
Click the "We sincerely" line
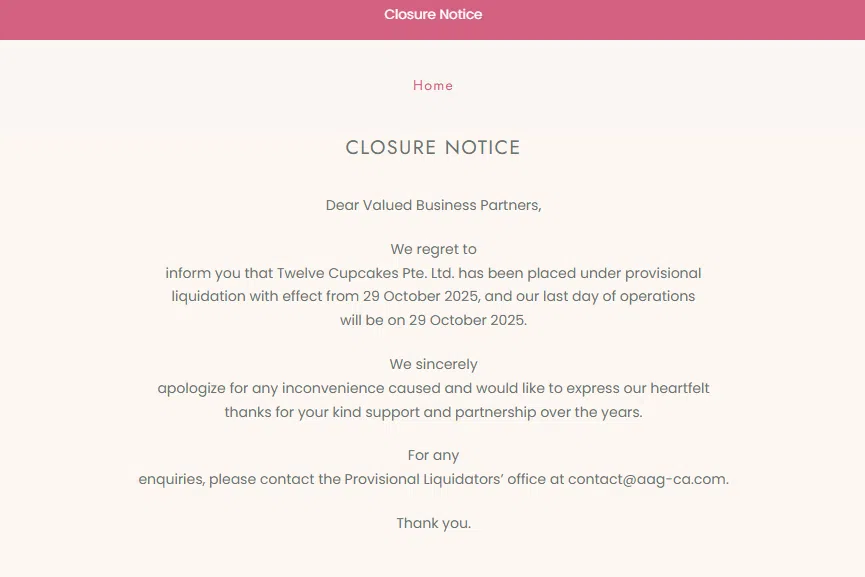[x=433, y=365]
